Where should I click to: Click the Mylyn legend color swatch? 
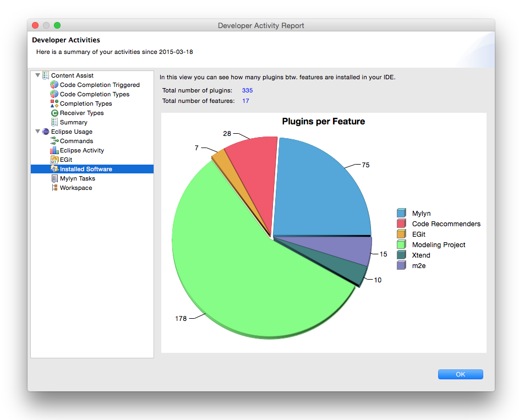pos(401,213)
